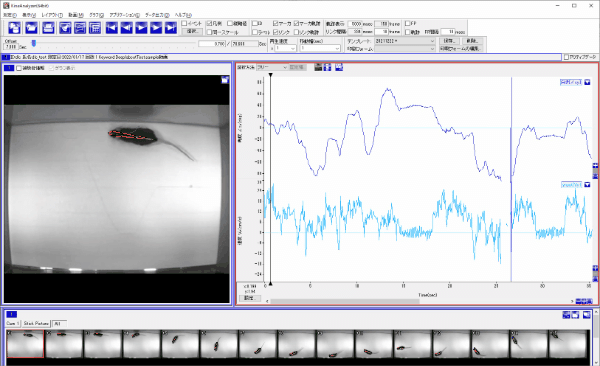Expand the 再生速度 playback speed combo box
This screenshot has height=366, width=600.
pyautogui.click(x=285, y=48)
